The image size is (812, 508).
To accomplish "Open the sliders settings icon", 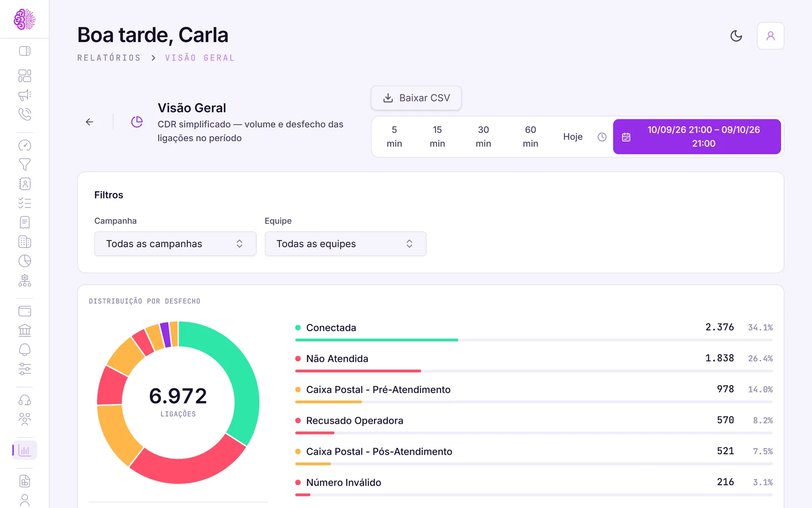I will click(24, 369).
